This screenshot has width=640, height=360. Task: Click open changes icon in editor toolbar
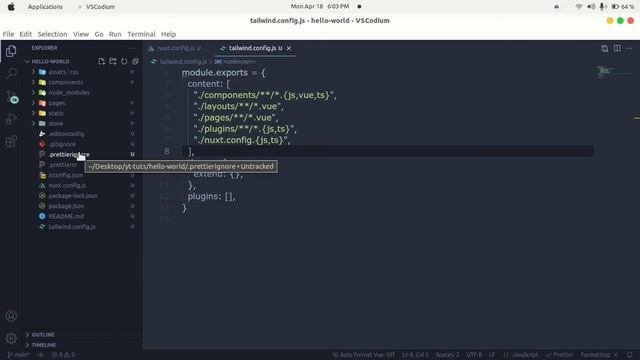pyautogui.click(x=604, y=48)
